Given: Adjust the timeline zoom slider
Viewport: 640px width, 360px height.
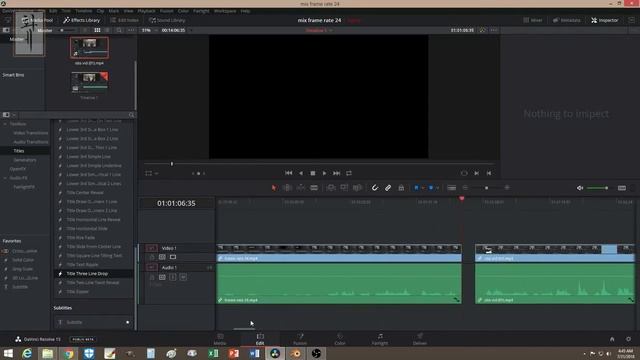Looking at the screenshot, I should pyautogui.click(x=487, y=188).
